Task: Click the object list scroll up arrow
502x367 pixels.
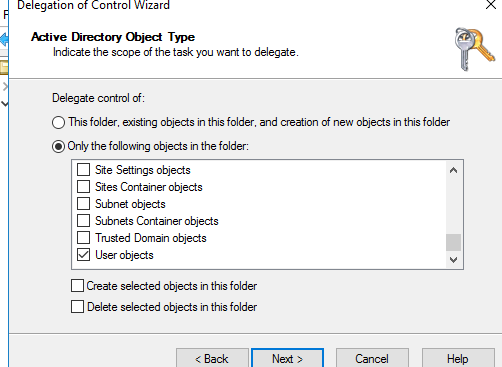Action: point(453,170)
